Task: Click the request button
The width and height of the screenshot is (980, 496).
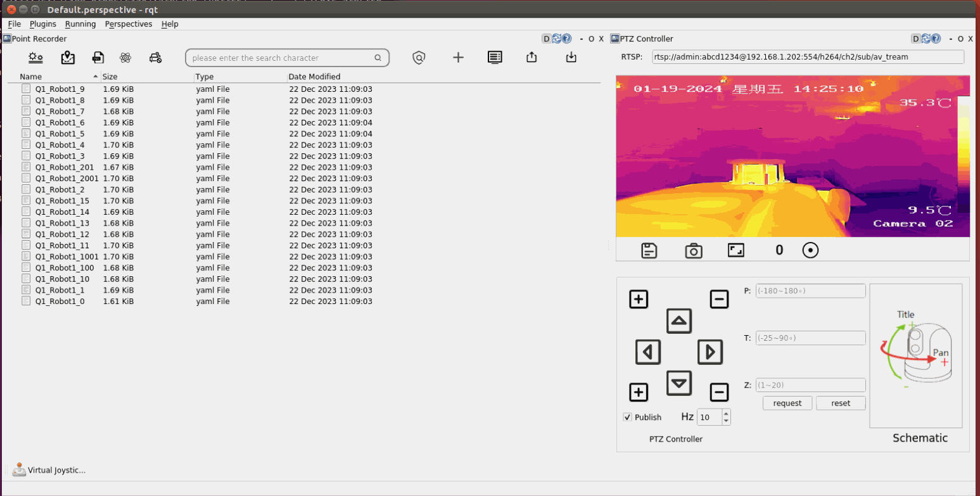Action: point(787,403)
